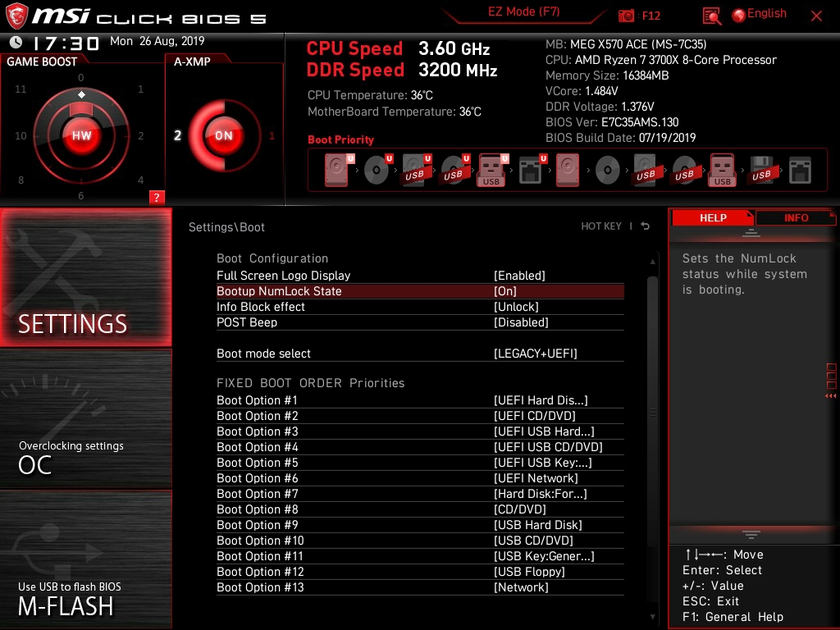Click the English language button
The image size is (840, 630).
767,13
